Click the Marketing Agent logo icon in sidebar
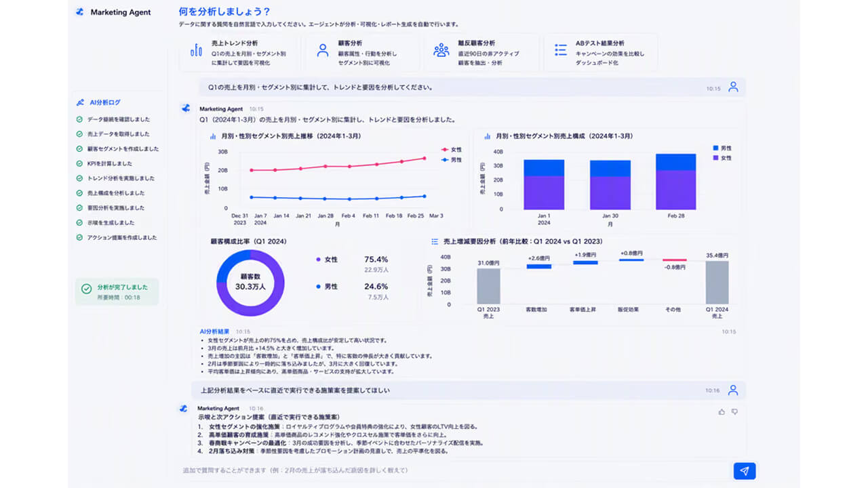 point(80,12)
